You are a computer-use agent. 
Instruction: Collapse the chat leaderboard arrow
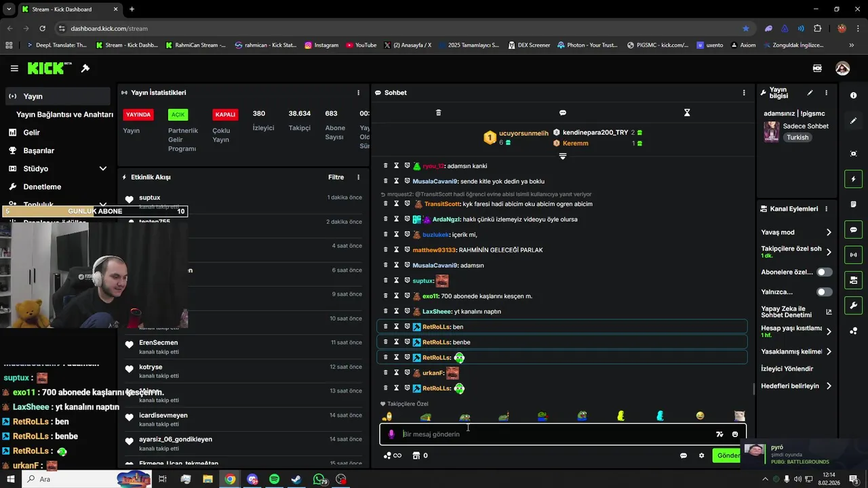(x=562, y=157)
